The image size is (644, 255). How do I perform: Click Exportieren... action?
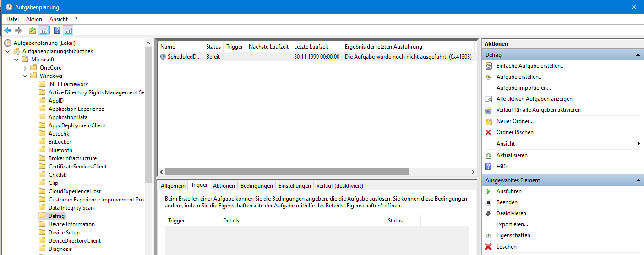(512, 224)
